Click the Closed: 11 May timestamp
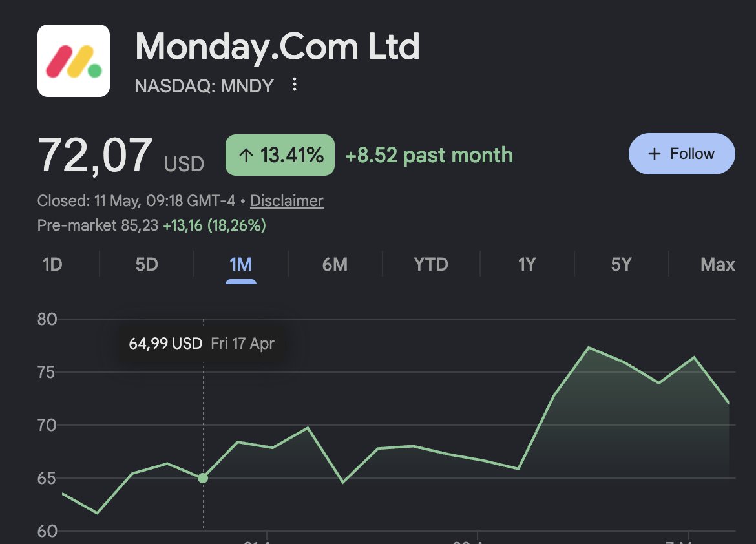 pyautogui.click(x=136, y=201)
